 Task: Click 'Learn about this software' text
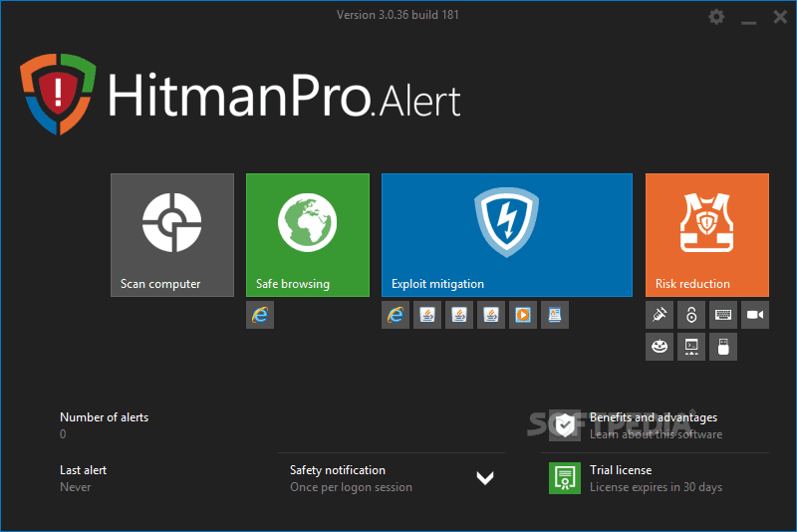[x=656, y=434]
